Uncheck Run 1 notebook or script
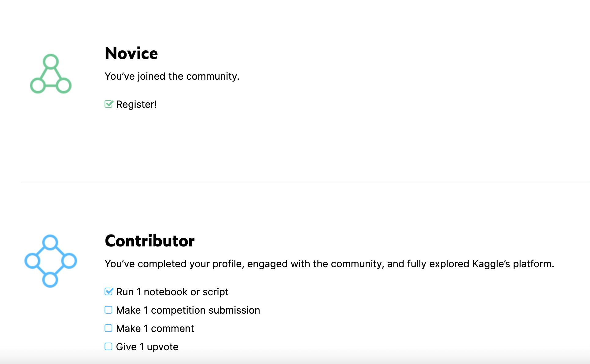The width and height of the screenshot is (590, 364). coord(109,292)
